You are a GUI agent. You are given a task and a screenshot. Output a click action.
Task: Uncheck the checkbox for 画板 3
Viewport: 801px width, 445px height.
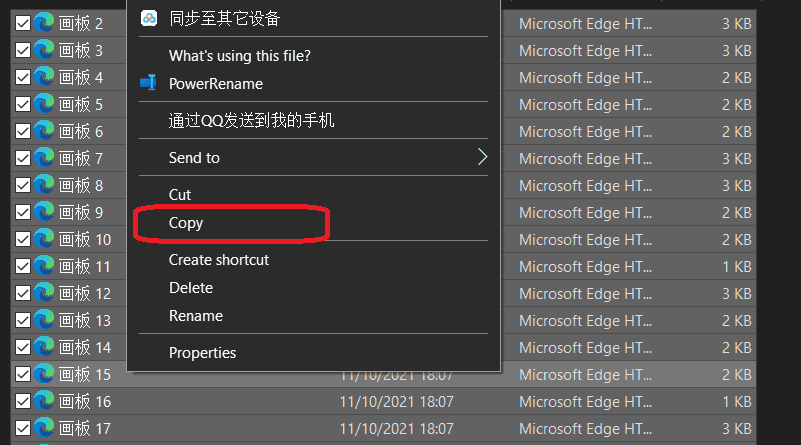23,50
